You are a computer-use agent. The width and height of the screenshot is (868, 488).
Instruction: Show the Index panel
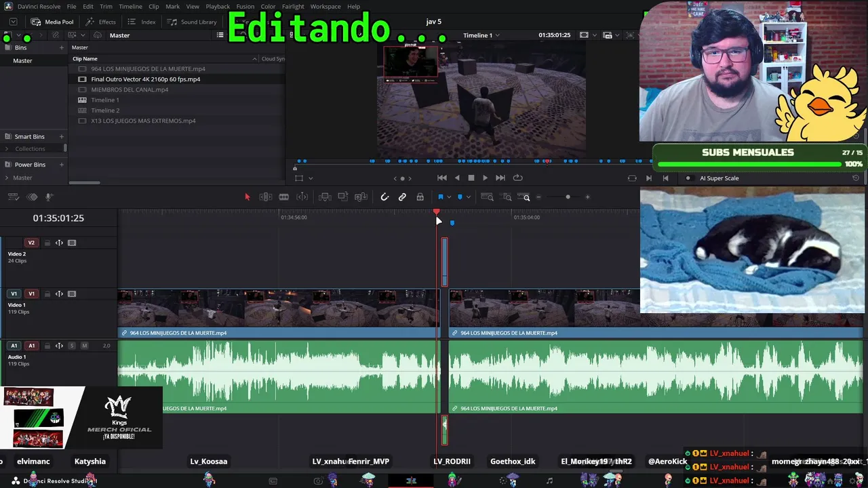click(x=142, y=22)
